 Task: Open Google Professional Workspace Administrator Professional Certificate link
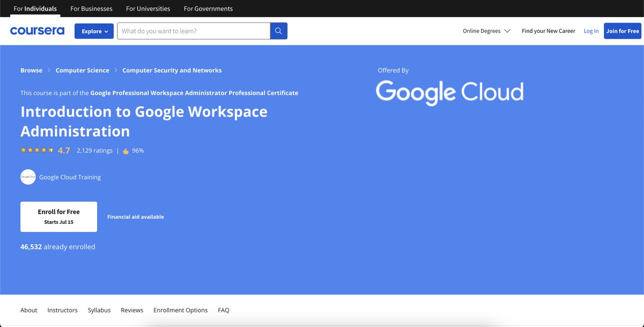pyautogui.click(x=194, y=93)
